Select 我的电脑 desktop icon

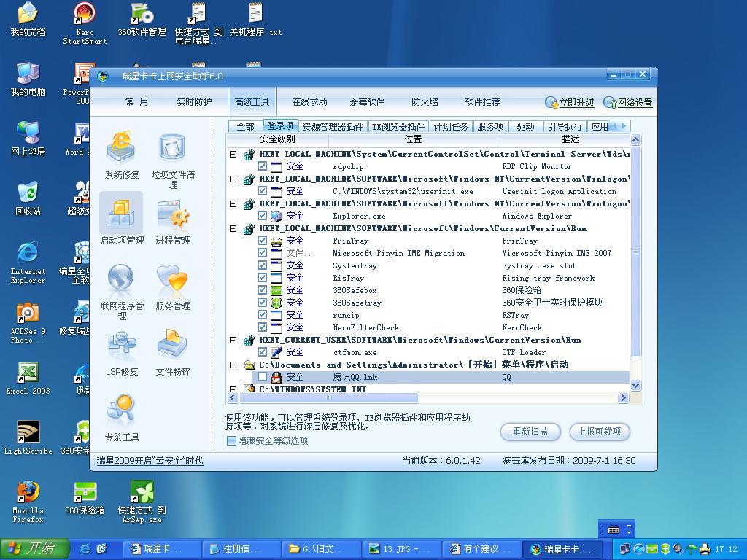28,79
